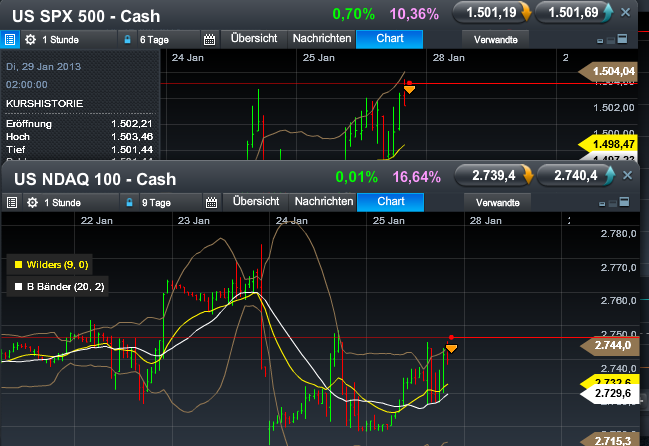Select the Chart tab in NDAQ 100 window
The height and width of the screenshot is (446, 649).
(391, 201)
